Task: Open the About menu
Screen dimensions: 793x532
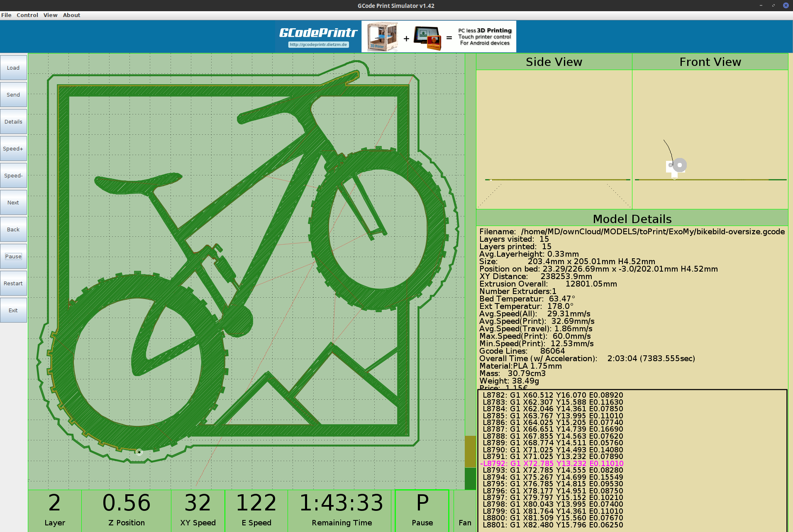Action: click(71, 15)
